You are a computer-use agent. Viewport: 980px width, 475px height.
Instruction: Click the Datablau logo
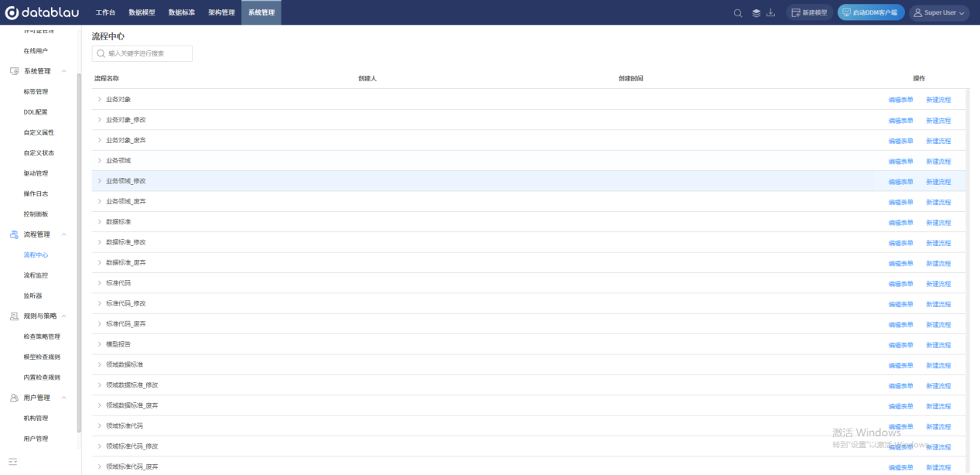pyautogui.click(x=42, y=12)
